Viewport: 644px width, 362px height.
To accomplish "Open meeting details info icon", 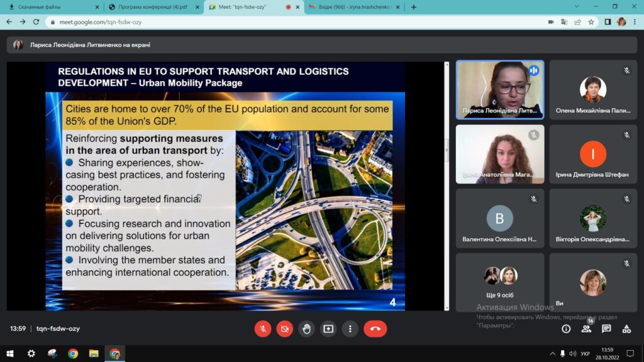I will (x=566, y=329).
